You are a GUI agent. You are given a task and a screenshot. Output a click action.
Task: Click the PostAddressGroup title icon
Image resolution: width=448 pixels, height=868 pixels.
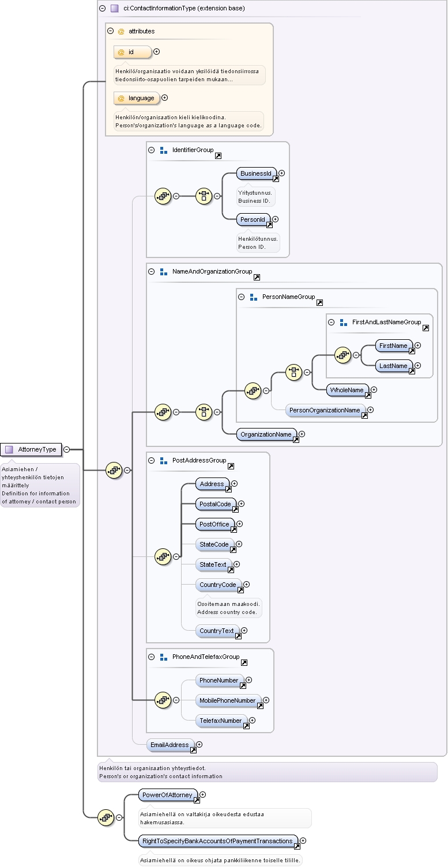[x=164, y=461]
